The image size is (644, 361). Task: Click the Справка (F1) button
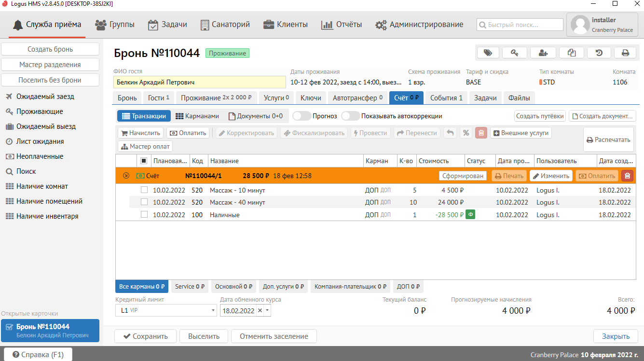pyautogui.click(x=38, y=355)
